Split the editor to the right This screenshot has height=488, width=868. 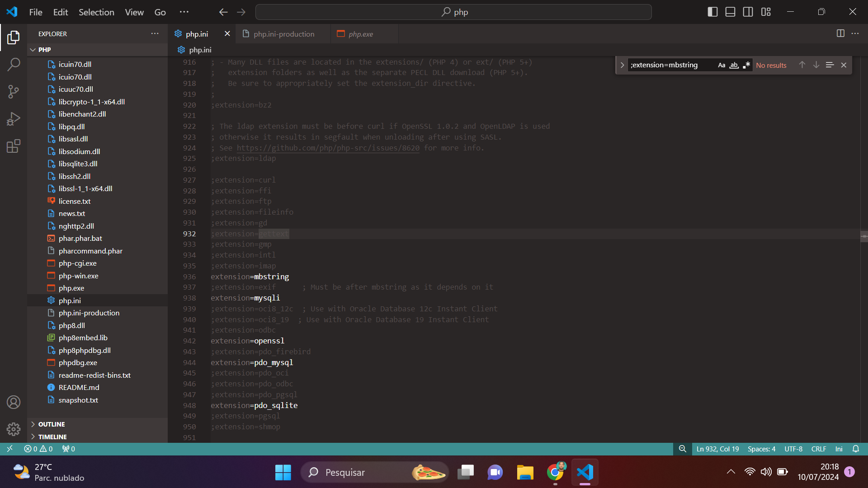click(840, 33)
